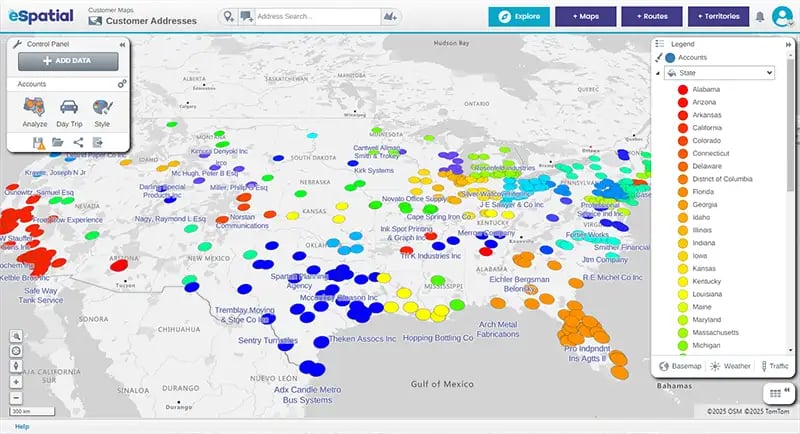Click the Customer Maps breadcrumb link
The width and height of the screenshot is (800, 434).
[x=111, y=10]
